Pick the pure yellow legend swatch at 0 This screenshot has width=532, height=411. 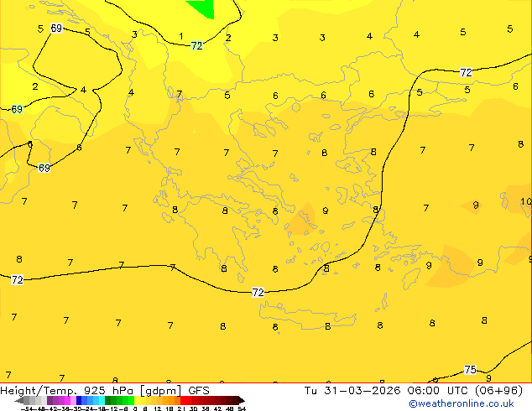pyautogui.click(x=137, y=400)
